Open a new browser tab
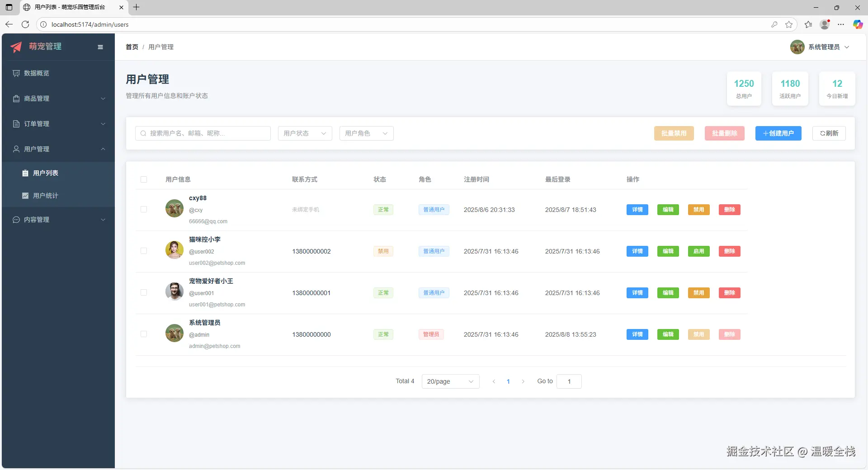This screenshot has width=868, height=470. click(x=136, y=7)
